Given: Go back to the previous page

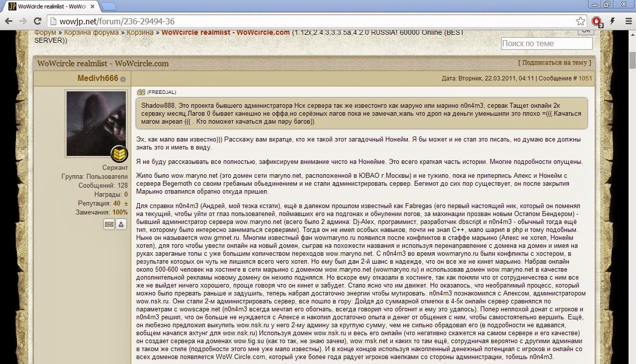Looking at the screenshot, I should tap(8, 21).
